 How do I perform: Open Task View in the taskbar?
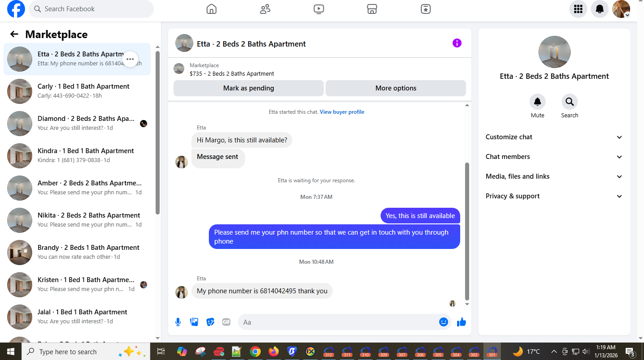point(161,351)
